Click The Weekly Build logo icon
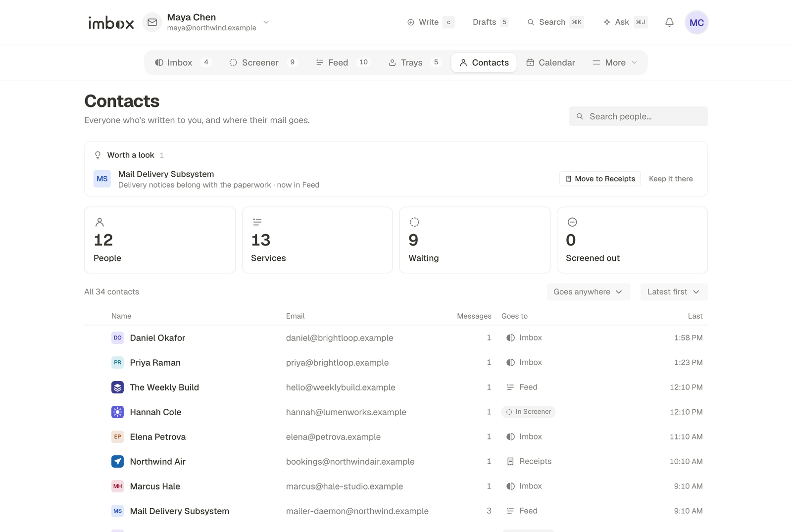792x532 pixels. 117,387
